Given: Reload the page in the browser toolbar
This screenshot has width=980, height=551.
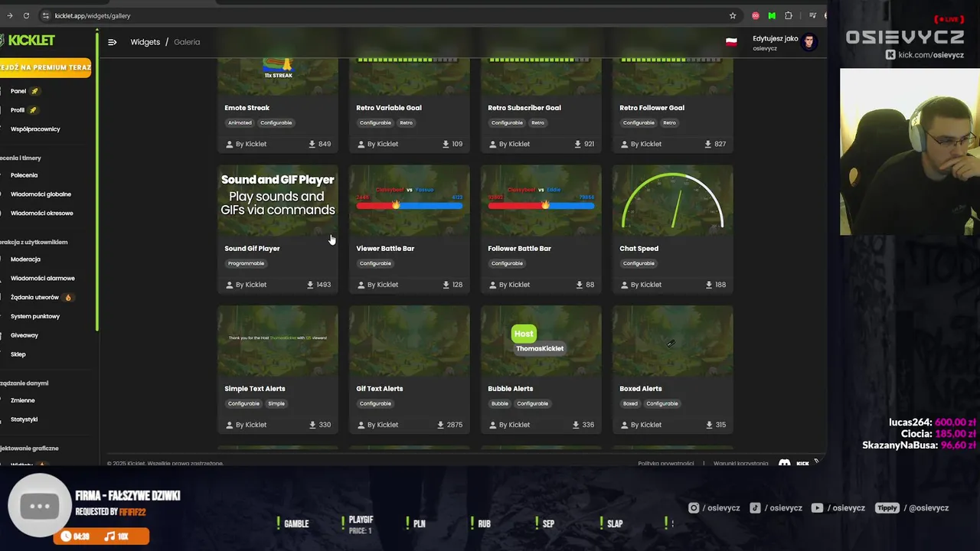Looking at the screenshot, I should click(26, 15).
